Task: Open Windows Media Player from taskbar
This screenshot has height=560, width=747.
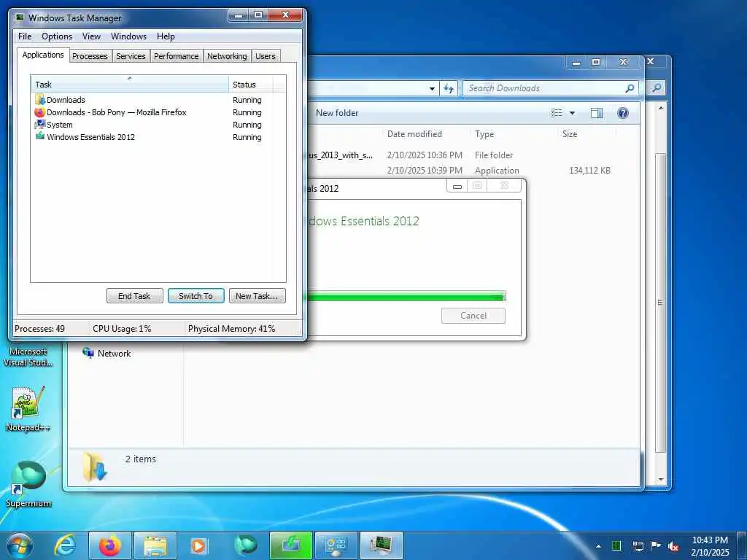Action: 198,545
